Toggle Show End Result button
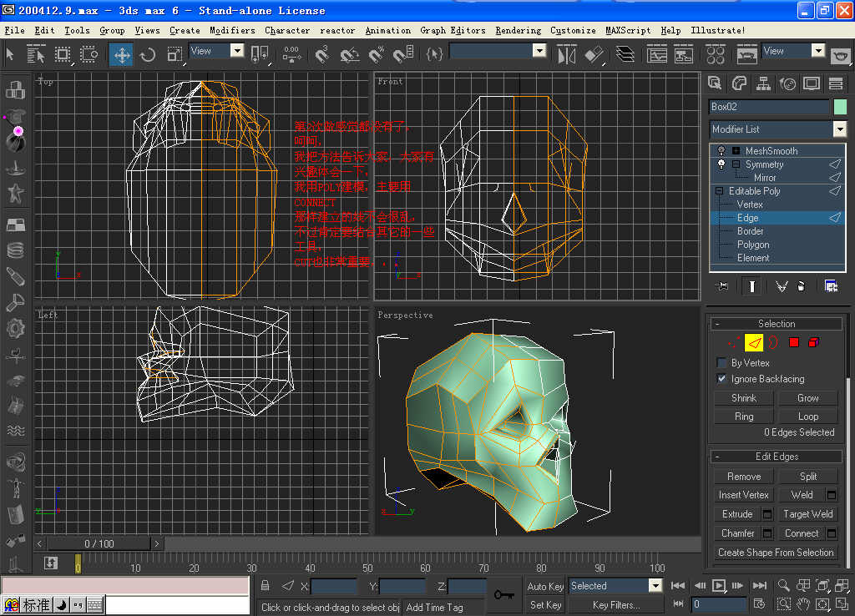855x616 pixels. 752,286
